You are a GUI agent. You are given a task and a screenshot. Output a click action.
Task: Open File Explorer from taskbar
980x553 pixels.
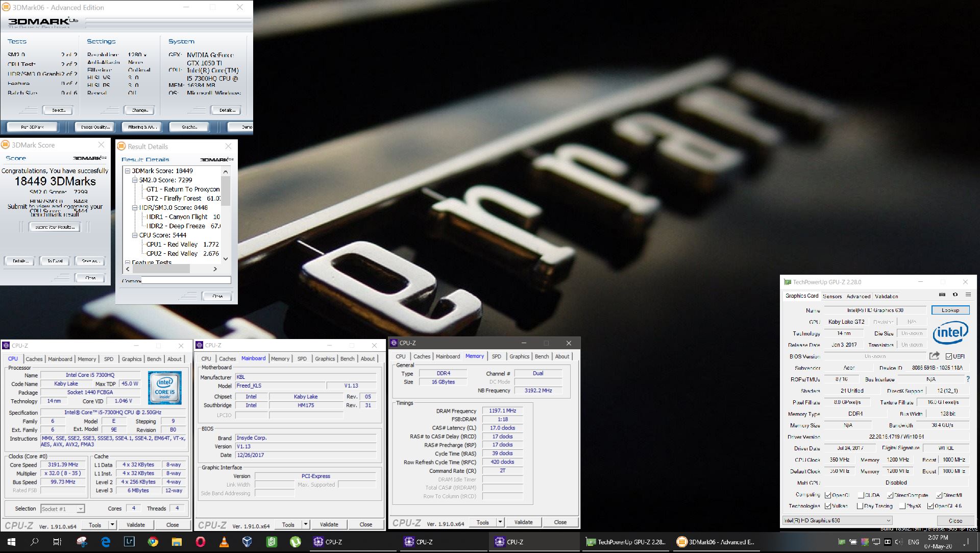[x=177, y=542]
